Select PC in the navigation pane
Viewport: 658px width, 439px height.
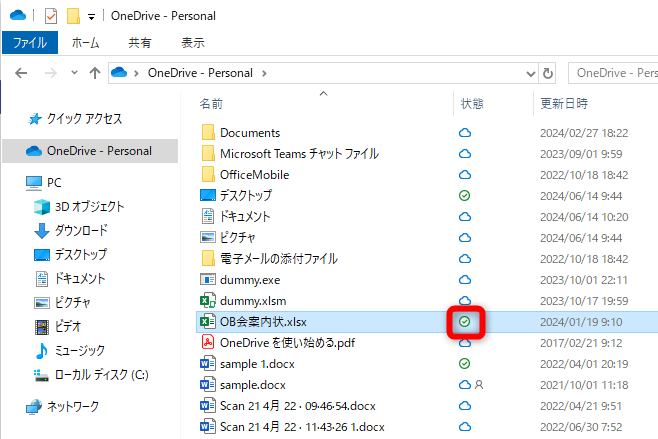click(54, 183)
